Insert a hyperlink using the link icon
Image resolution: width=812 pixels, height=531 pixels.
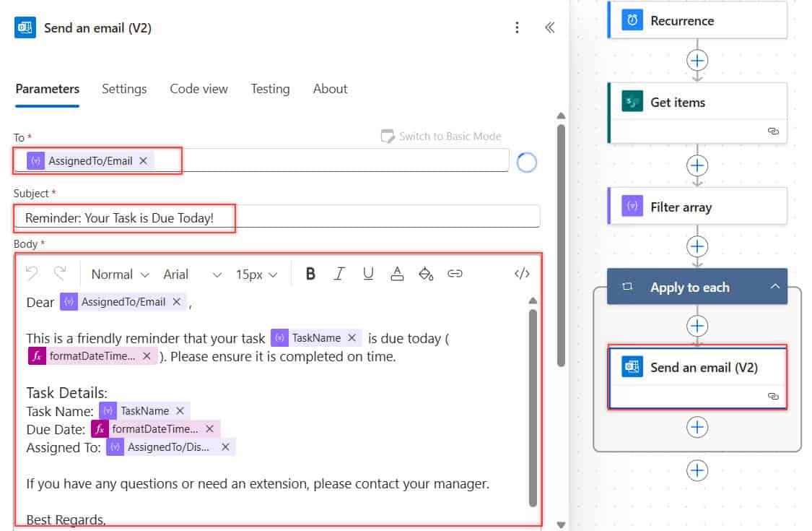coord(454,274)
